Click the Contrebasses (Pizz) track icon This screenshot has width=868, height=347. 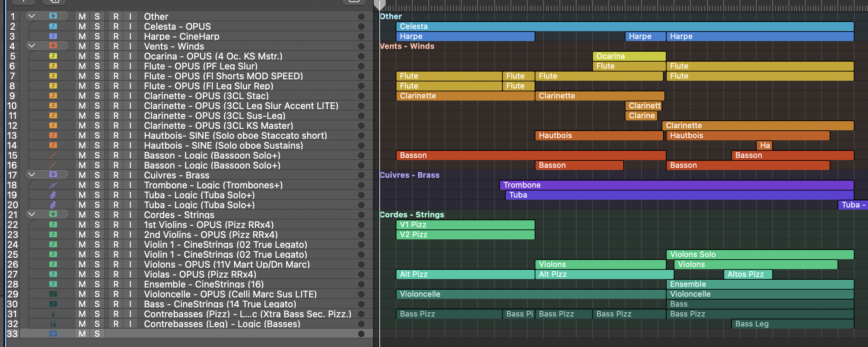[x=53, y=314]
